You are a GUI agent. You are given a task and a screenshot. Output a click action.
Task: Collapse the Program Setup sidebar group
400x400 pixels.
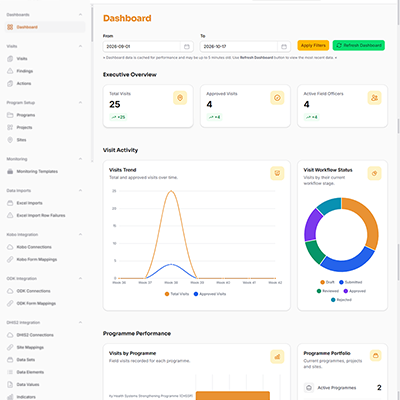[x=80, y=102]
